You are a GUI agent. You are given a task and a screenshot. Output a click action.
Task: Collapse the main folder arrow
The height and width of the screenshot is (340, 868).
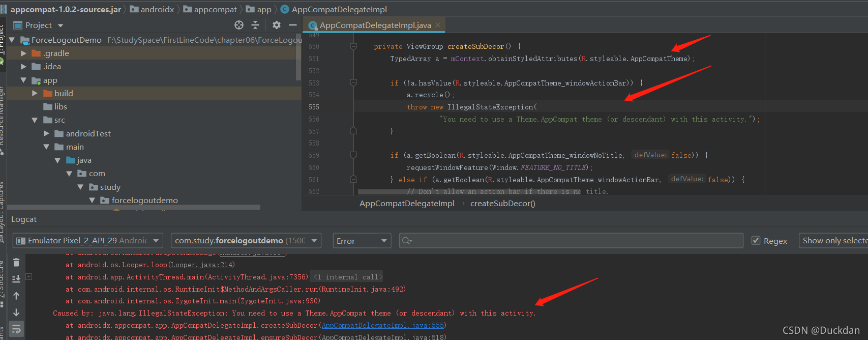click(x=46, y=147)
